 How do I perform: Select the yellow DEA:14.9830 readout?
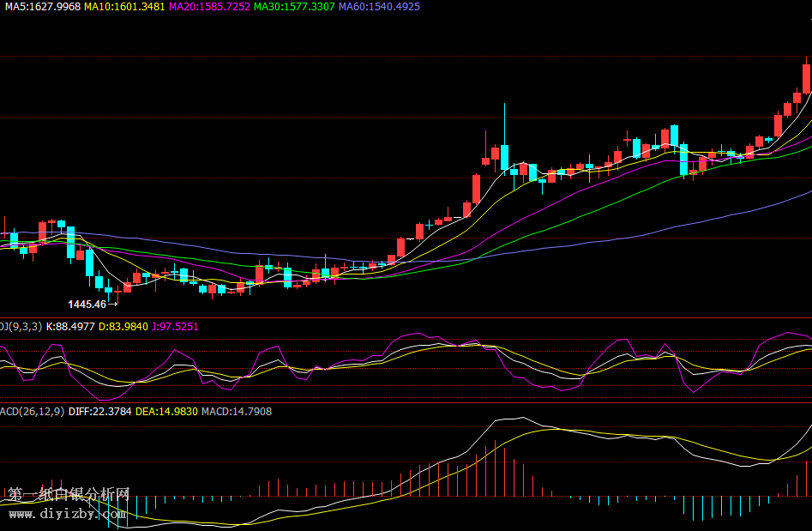point(166,412)
